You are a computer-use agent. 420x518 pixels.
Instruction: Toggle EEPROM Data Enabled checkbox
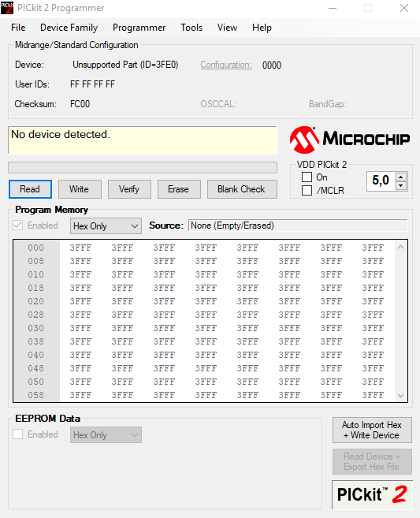click(18, 434)
